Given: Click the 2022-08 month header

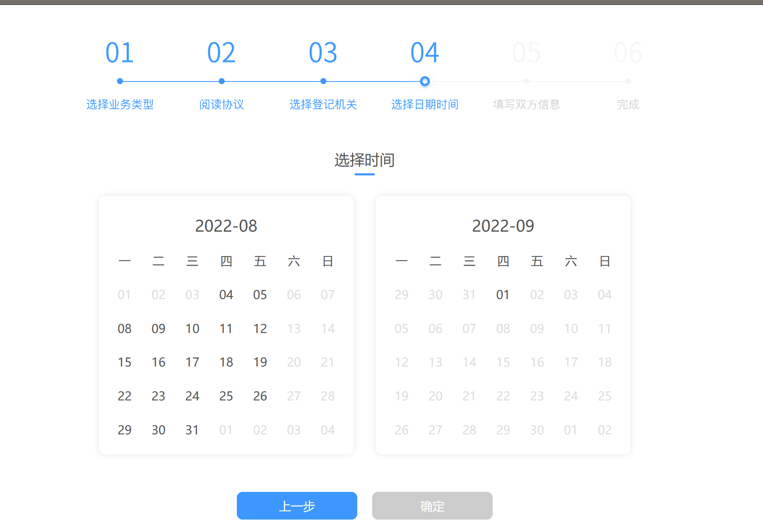Looking at the screenshot, I should point(226,226).
